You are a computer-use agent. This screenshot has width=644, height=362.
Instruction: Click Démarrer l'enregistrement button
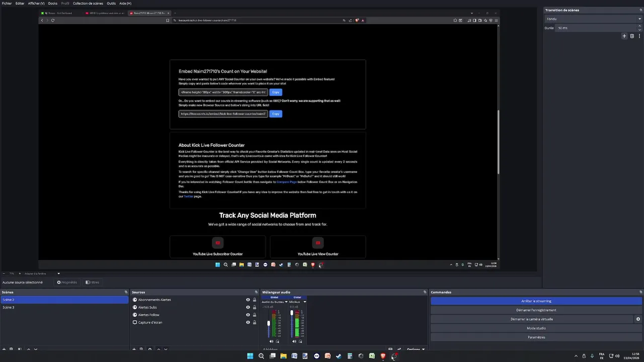tap(536, 310)
